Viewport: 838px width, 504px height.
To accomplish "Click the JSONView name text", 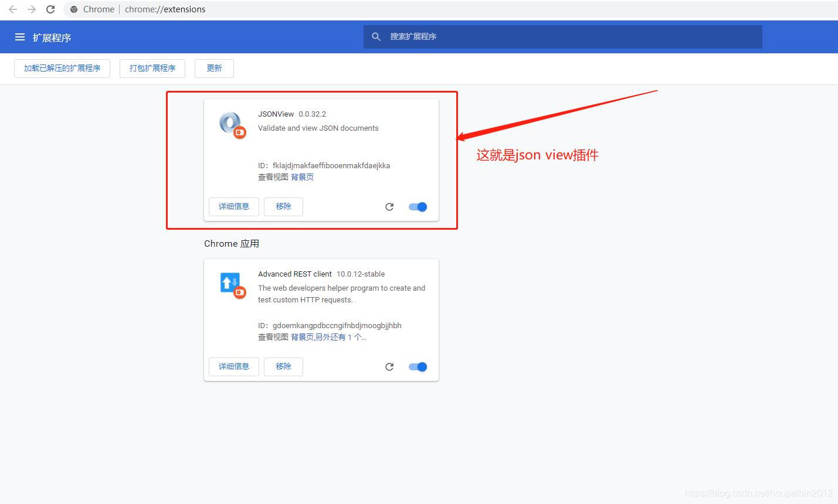I will (x=276, y=114).
